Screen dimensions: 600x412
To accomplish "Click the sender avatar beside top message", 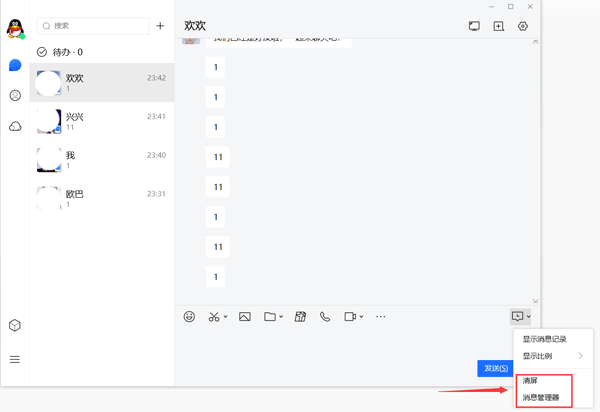I will pyautogui.click(x=191, y=41).
